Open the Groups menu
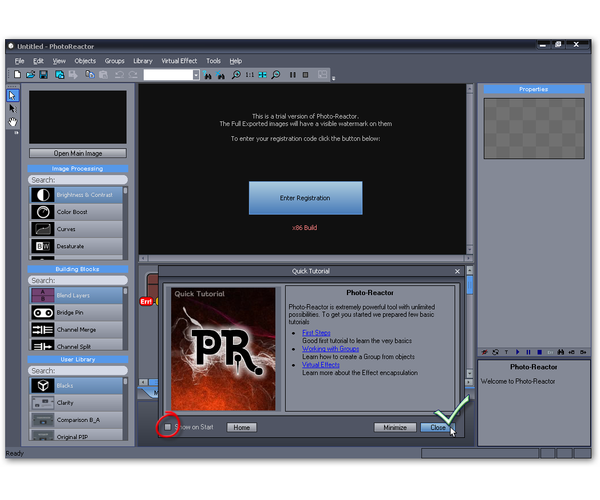The image size is (600, 500). coord(114,61)
